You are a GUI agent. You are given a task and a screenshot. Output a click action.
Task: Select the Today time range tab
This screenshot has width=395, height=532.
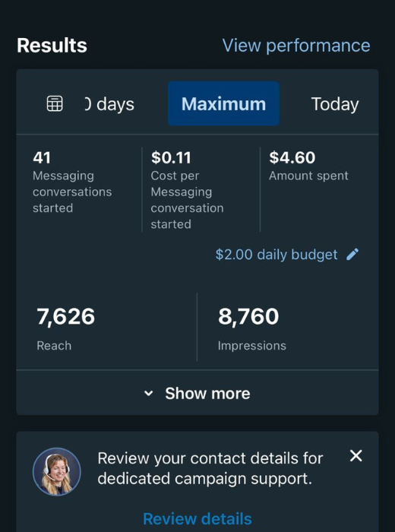[x=335, y=104]
